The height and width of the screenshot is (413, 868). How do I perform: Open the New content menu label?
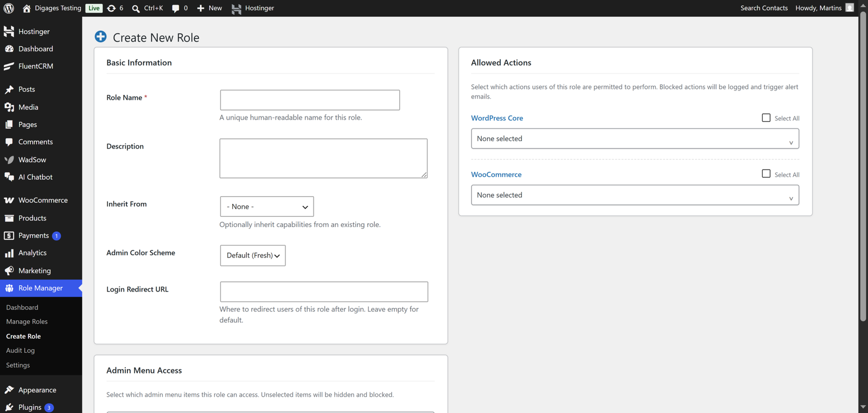coord(215,8)
